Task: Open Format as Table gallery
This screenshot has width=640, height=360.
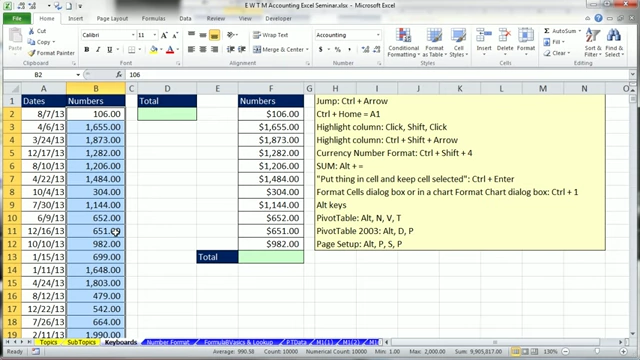Action: (x=434, y=43)
